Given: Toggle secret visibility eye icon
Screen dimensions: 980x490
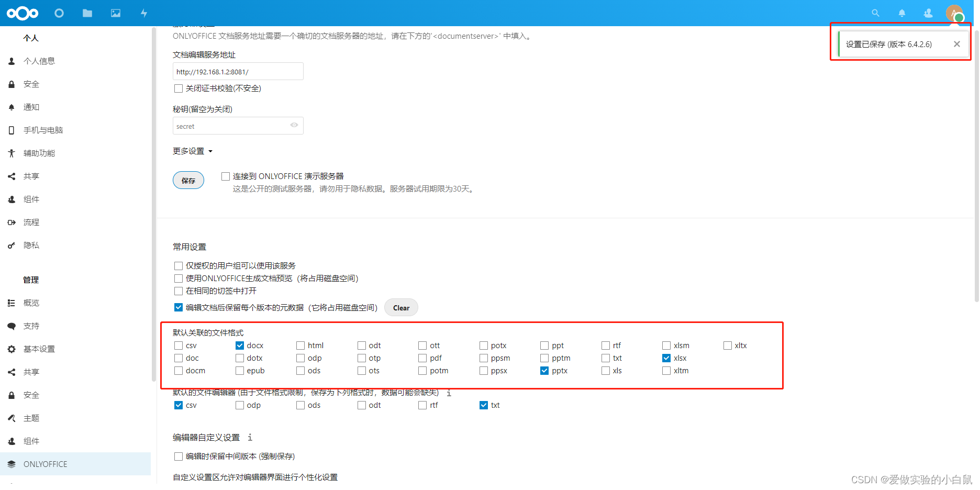Looking at the screenshot, I should click(x=294, y=125).
